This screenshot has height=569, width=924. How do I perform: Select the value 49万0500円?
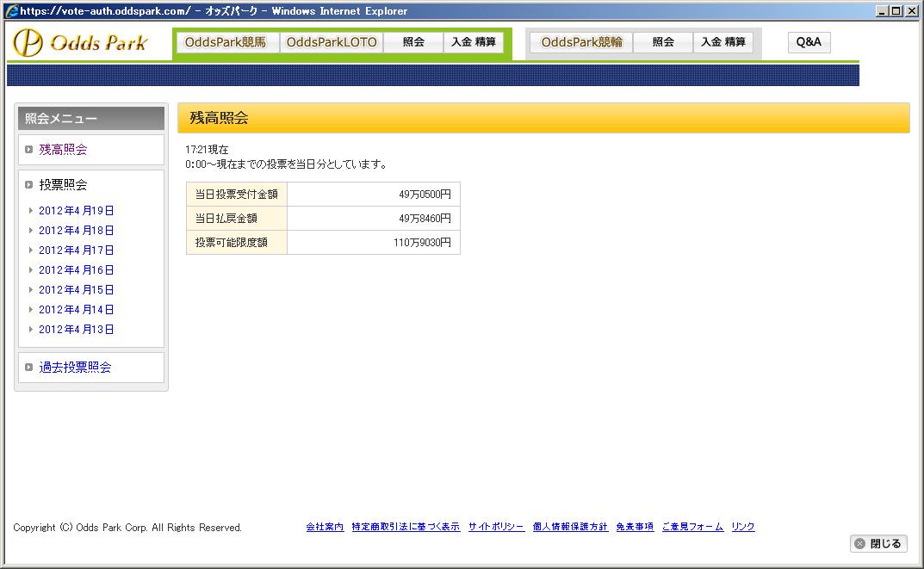tap(425, 195)
